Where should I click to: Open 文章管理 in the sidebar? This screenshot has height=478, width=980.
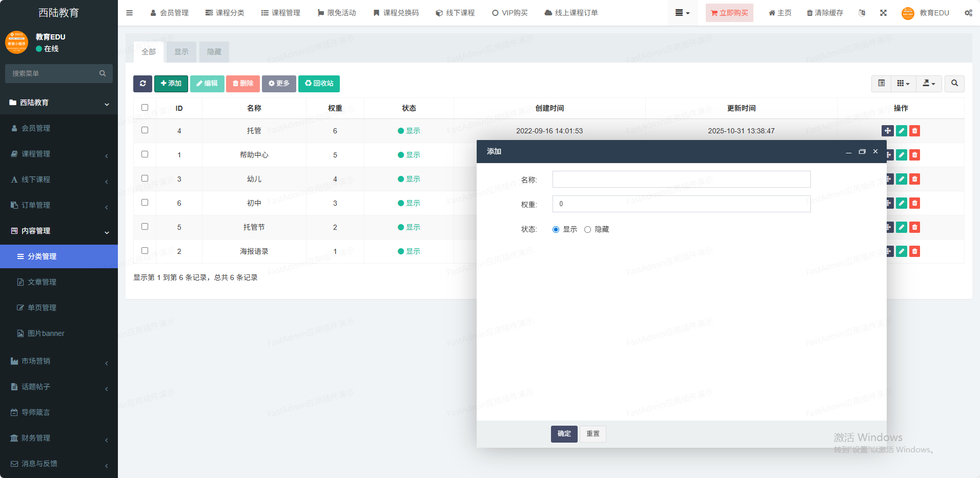pos(42,282)
